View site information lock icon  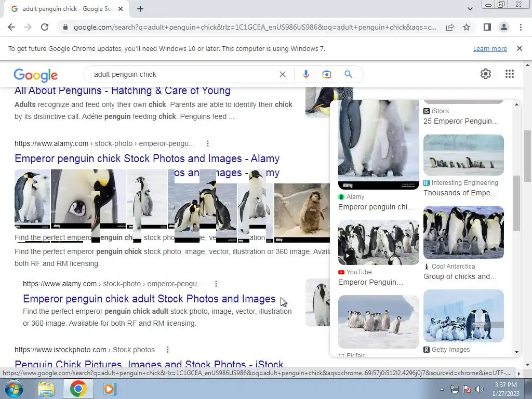65,27
